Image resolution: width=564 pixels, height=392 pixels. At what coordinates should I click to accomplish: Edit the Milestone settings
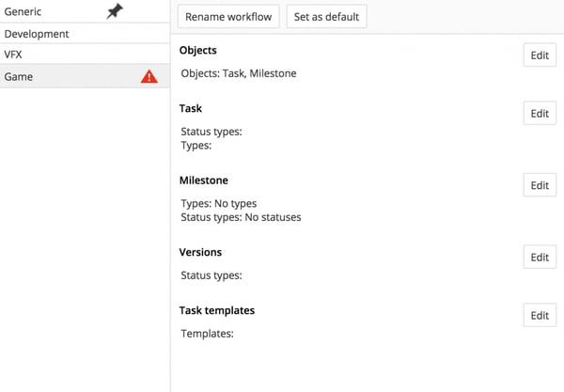[539, 185]
